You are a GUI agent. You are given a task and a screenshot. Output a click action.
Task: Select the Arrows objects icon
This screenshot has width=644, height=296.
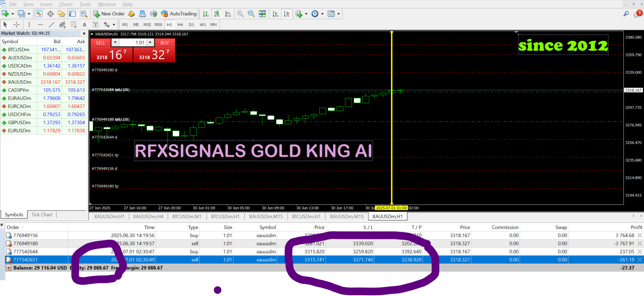click(106, 25)
